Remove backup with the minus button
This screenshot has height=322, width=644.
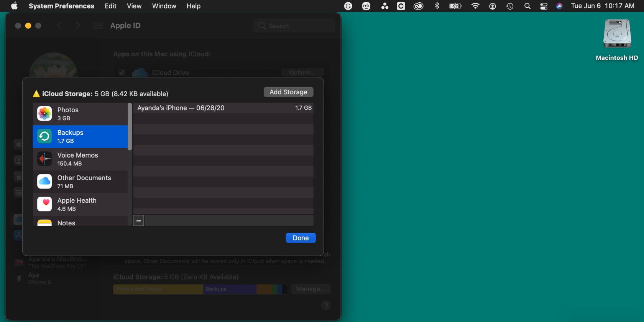(x=139, y=221)
